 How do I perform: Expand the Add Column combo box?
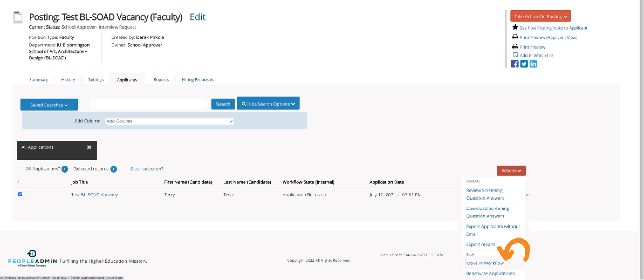point(169,121)
